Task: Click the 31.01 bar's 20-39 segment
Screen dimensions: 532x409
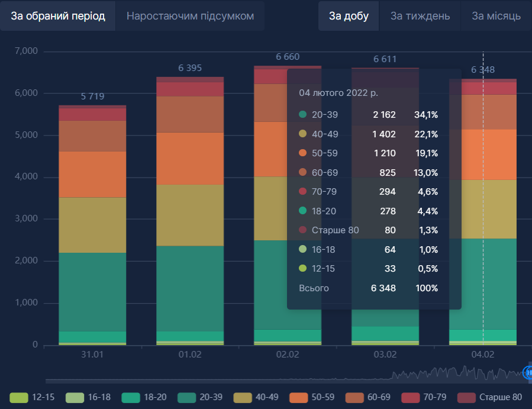Action: tap(92, 291)
